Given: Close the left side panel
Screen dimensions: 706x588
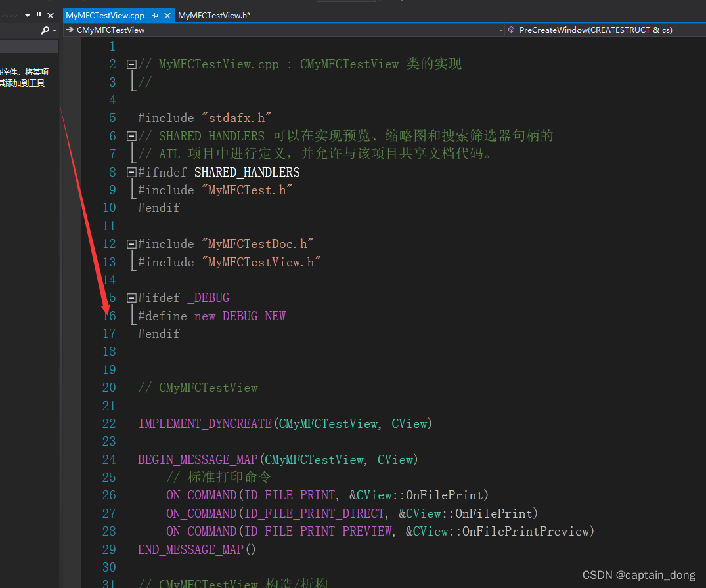Looking at the screenshot, I should pos(51,16).
